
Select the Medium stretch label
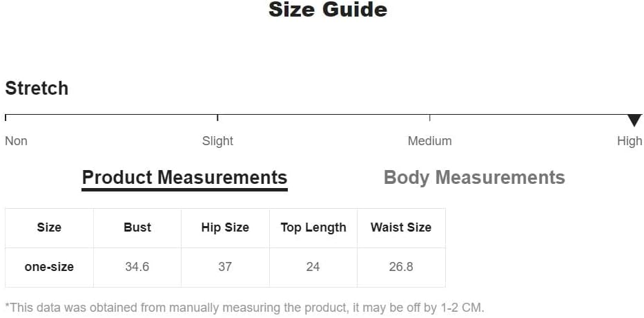(429, 141)
